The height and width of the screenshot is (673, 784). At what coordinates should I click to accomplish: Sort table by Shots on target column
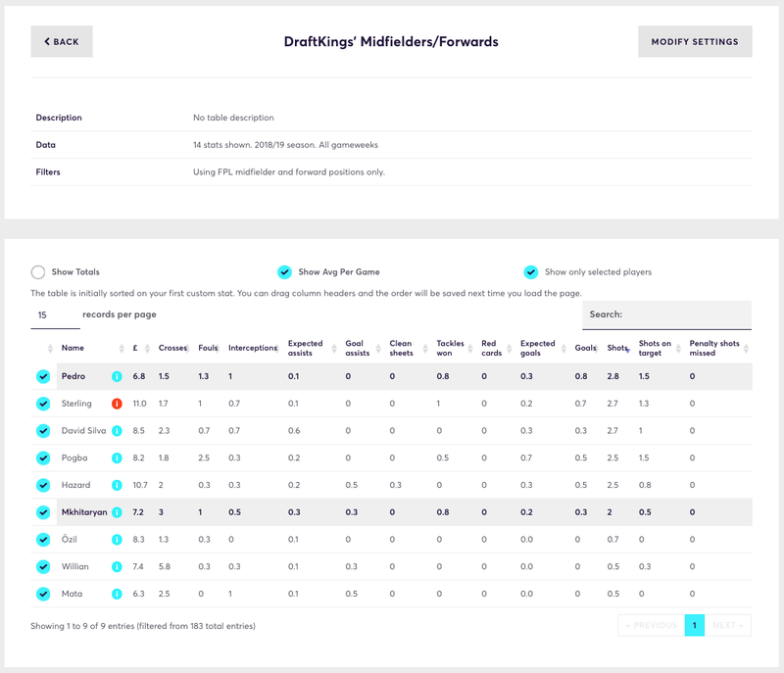click(655, 348)
